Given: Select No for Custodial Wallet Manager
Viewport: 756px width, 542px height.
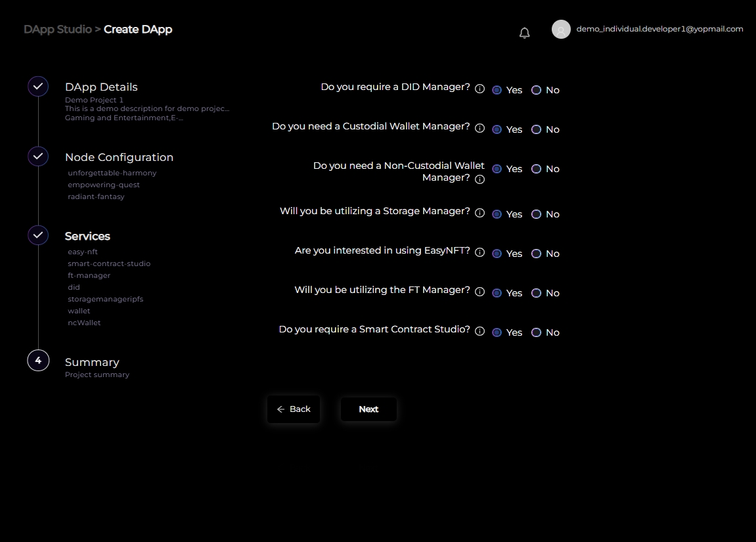Looking at the screenshot, I should [x=536, y=129].
